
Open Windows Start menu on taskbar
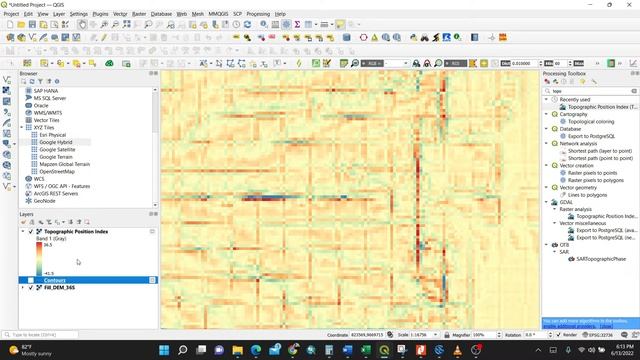164,350
